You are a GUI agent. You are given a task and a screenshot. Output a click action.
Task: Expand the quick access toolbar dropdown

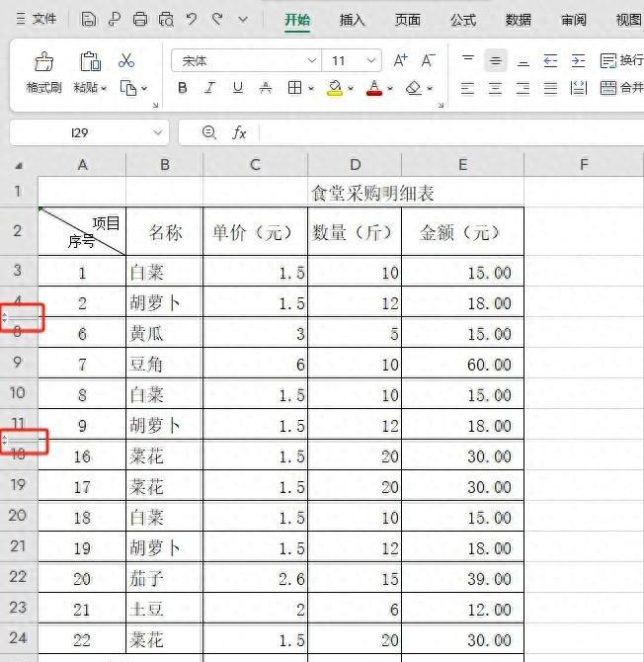tap(243, 20)
